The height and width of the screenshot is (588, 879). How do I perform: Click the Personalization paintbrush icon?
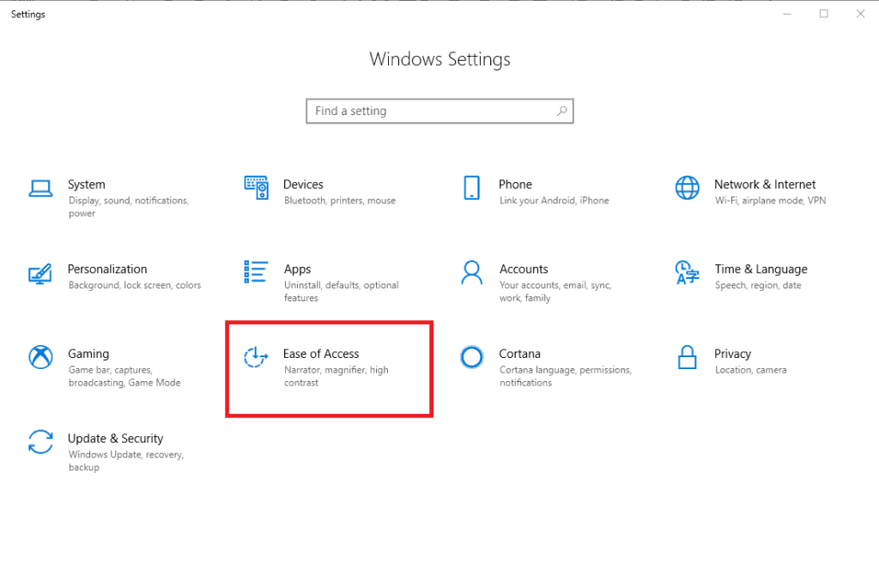(40, 274)
